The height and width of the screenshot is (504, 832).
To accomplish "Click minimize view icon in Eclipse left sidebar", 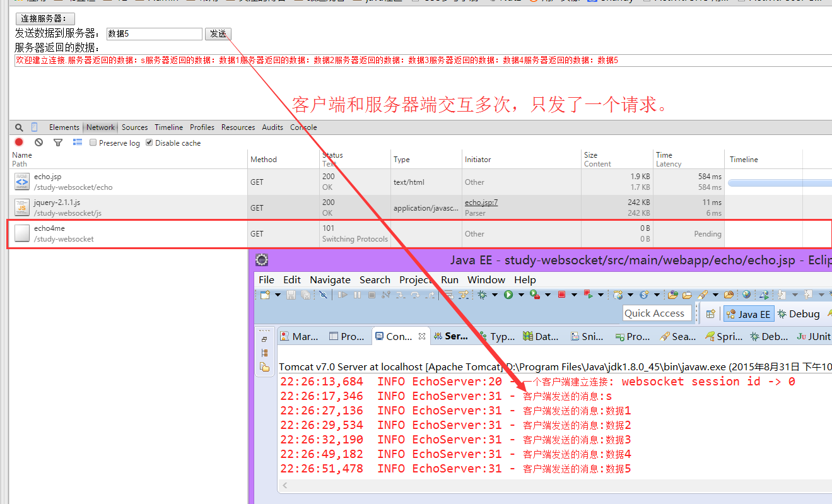I will pos(264,339).
